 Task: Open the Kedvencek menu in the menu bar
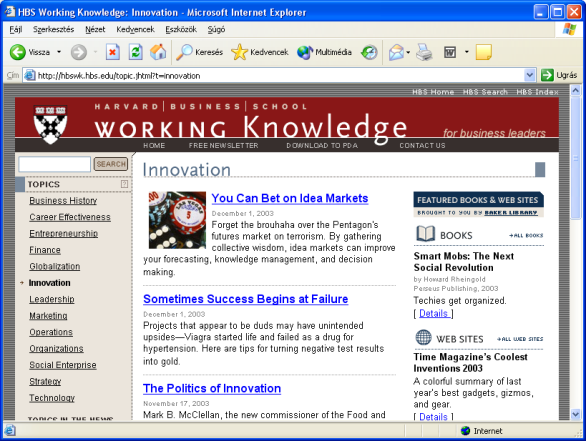pos(135,29)
